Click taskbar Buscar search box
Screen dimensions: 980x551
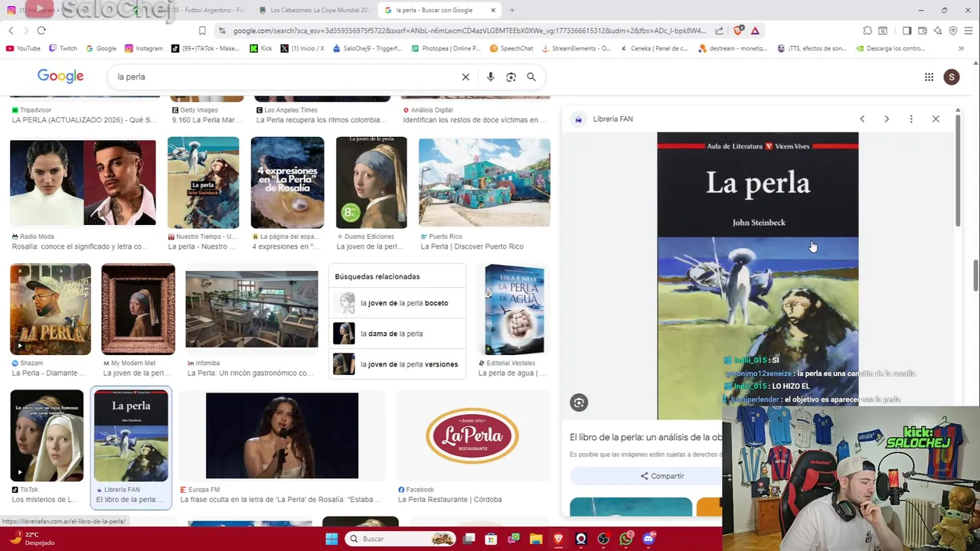399,539
